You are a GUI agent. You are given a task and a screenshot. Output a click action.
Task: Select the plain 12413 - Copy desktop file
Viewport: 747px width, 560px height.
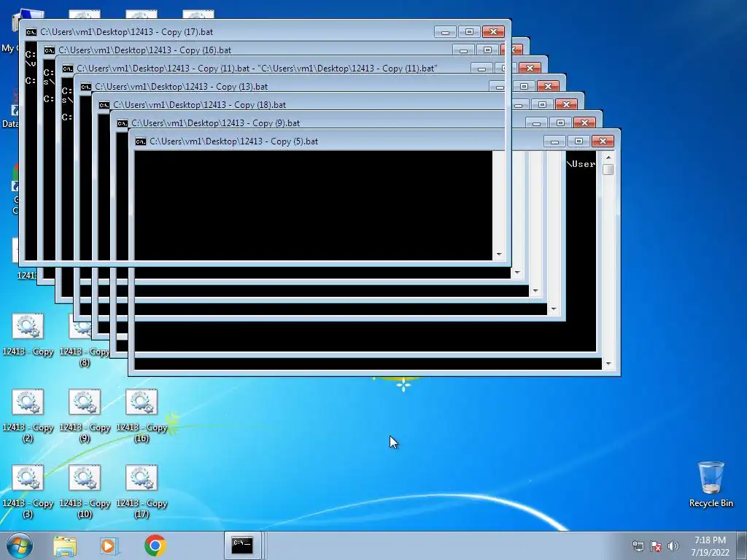tap(28, 334)
